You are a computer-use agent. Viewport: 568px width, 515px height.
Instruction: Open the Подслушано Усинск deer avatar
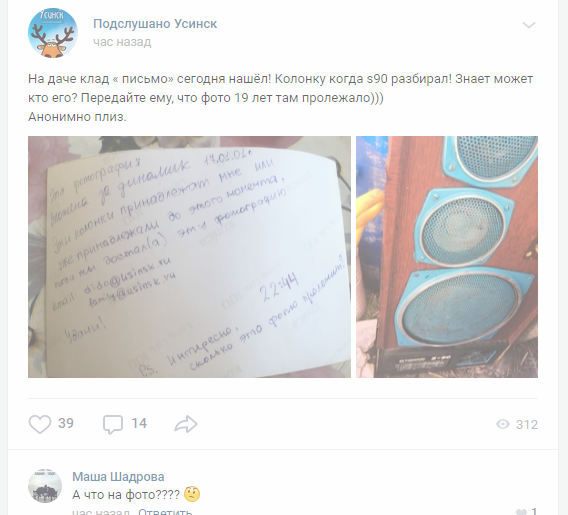[x=53, y=33]
